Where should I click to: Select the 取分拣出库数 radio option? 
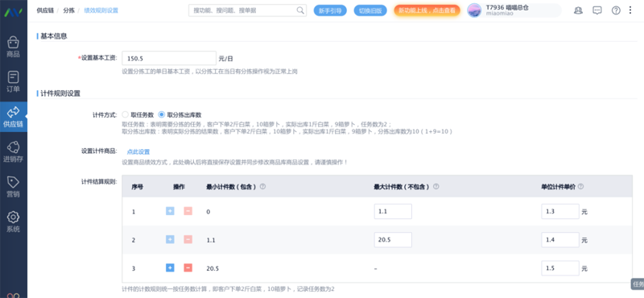162,114
